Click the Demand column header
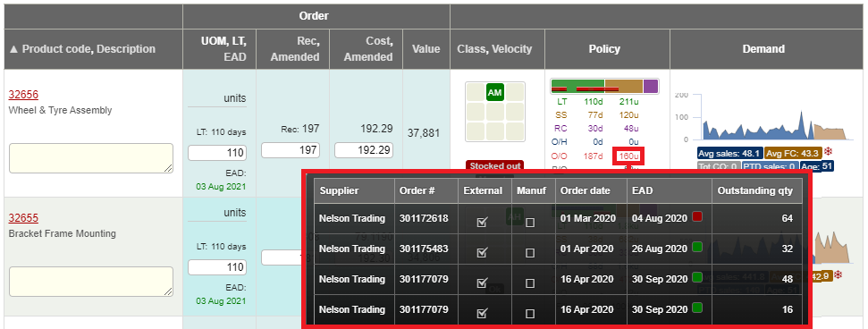Viewport: 868px width, 329px height. point(763,49)
